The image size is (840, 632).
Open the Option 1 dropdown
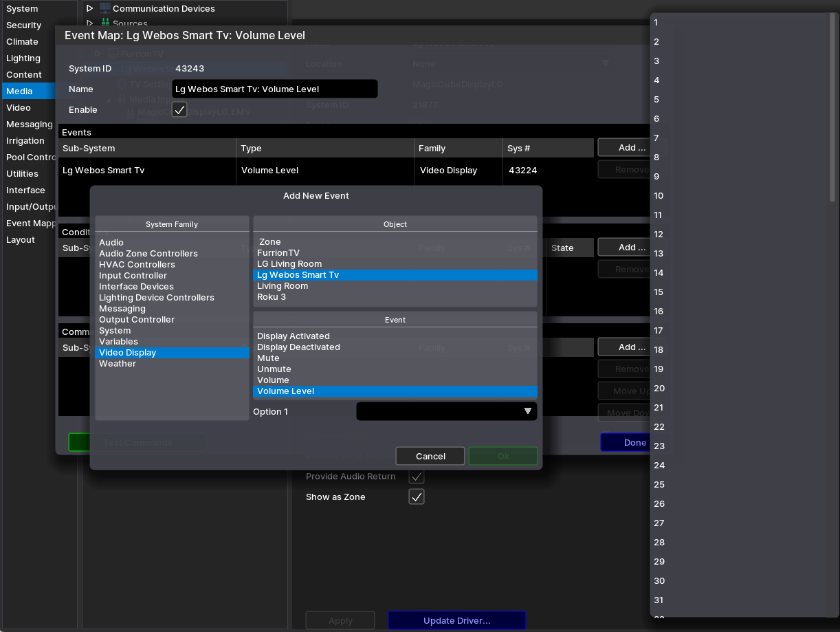446,411
